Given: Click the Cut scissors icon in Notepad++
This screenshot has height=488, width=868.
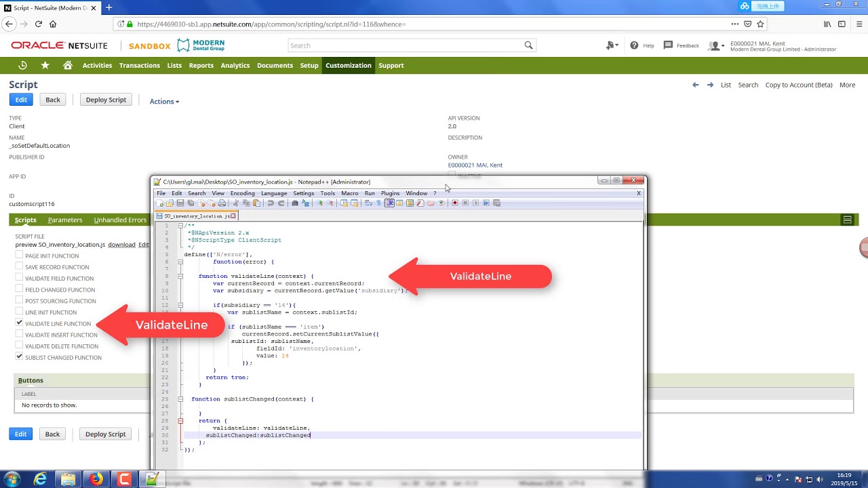Looking at the screenshot, I should pyautogui.click(x=236, y=203).
